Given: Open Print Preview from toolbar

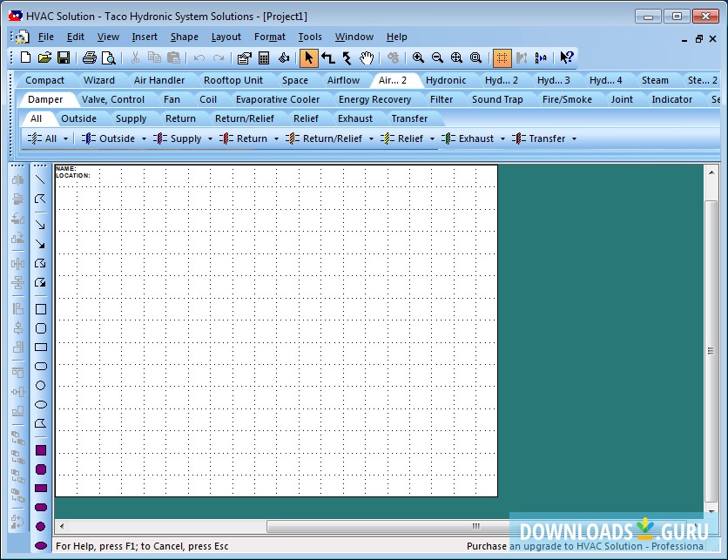Looking at the screenshot, I should point(109,57).
